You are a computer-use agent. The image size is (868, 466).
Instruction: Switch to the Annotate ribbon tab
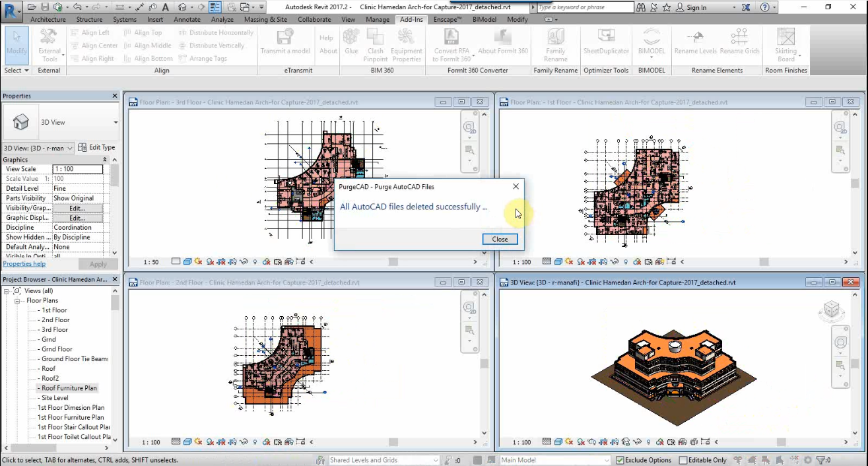187,20
